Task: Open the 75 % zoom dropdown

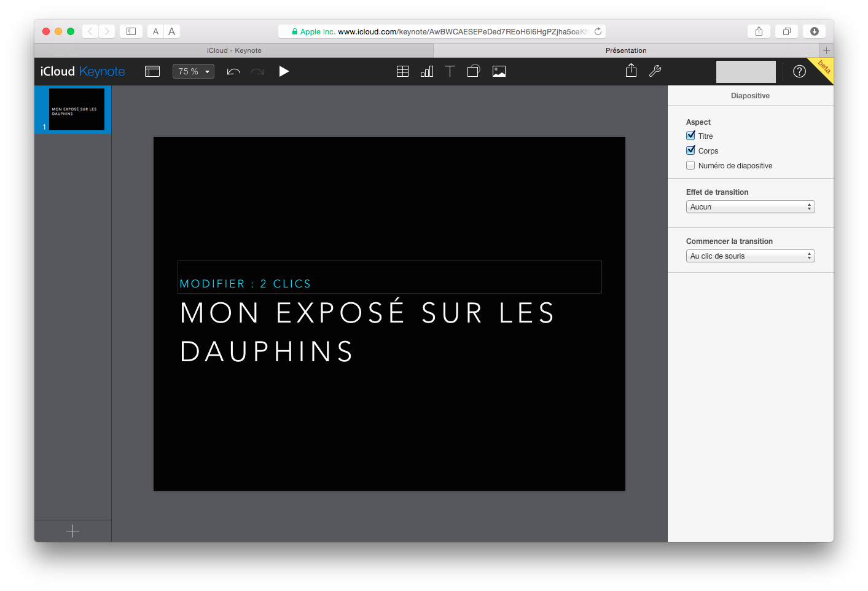Action: [x=194, y=71]
